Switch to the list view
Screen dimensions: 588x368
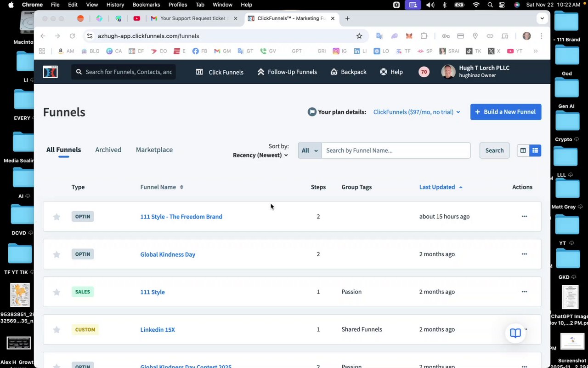click(x=535, y=150)
